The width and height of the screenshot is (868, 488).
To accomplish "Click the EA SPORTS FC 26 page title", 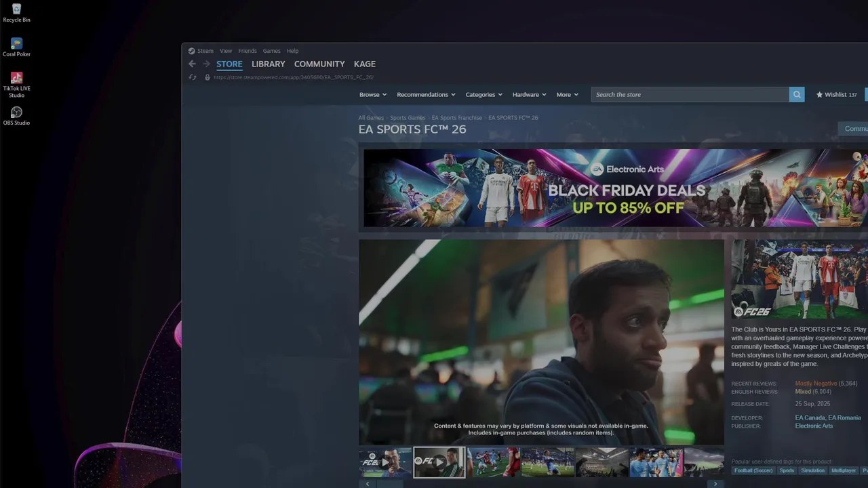I will click(412, 129).
